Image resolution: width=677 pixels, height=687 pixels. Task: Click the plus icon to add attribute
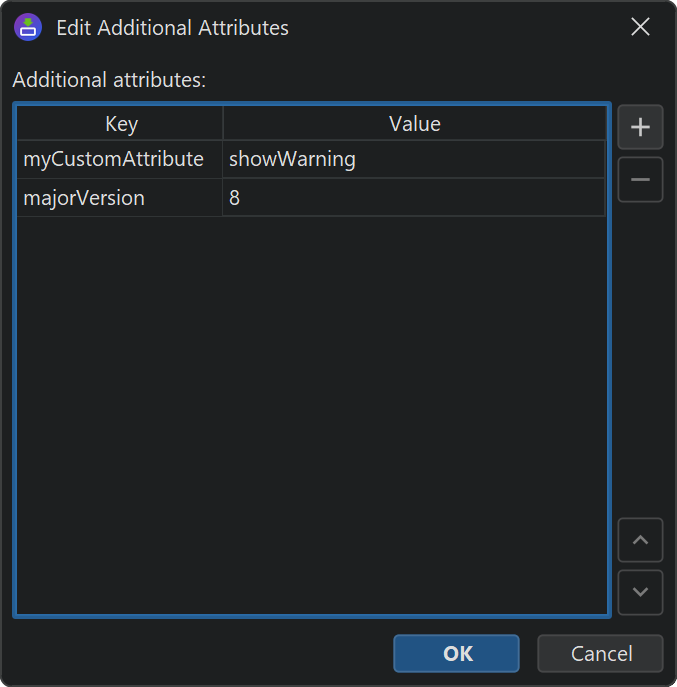640,127
